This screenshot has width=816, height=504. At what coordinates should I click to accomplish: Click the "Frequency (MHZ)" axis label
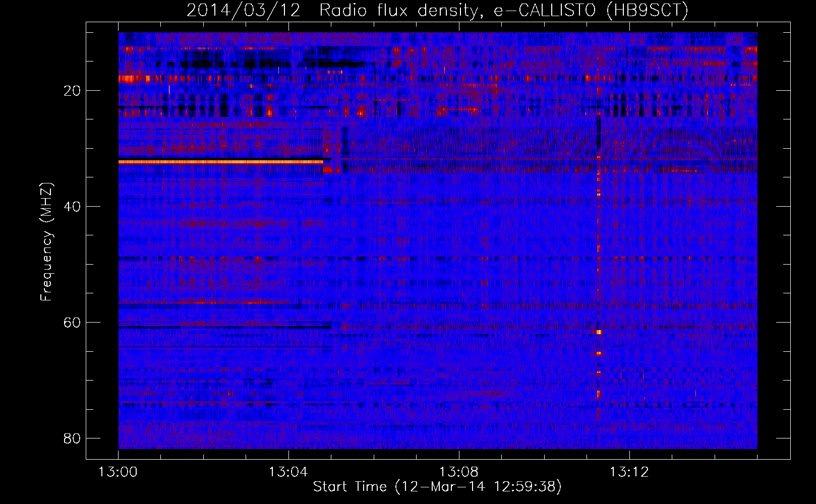(x=46, y=242)
